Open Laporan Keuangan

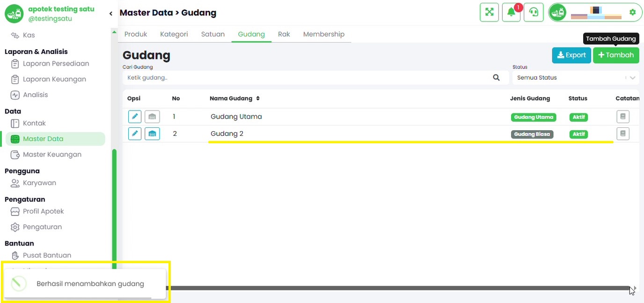click(54, 79)
